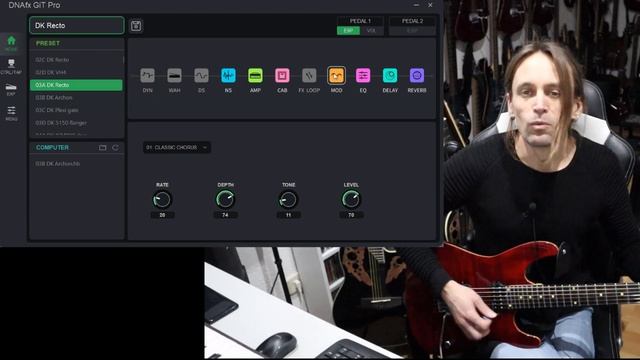Click the DEPTH value field showing 74
Viewport: 640px width, 360px height.
pos(225,215)
